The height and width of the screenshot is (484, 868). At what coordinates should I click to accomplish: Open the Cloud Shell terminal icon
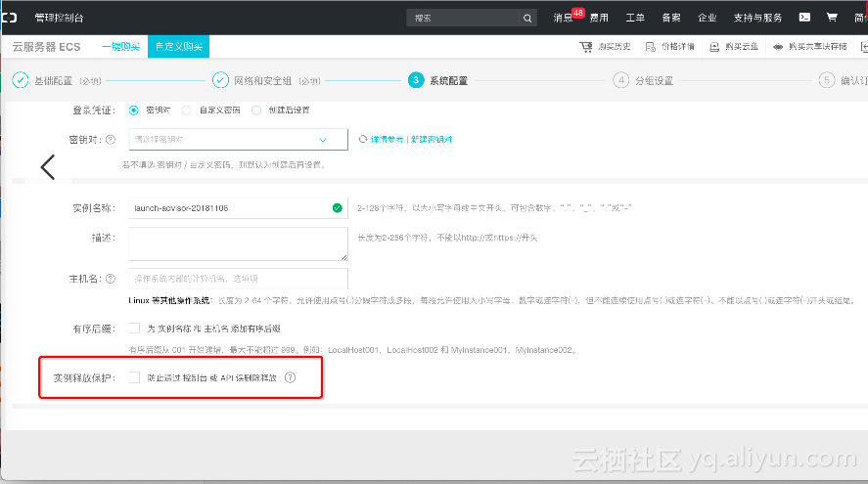pyautogui.click(x=804, y=18)
